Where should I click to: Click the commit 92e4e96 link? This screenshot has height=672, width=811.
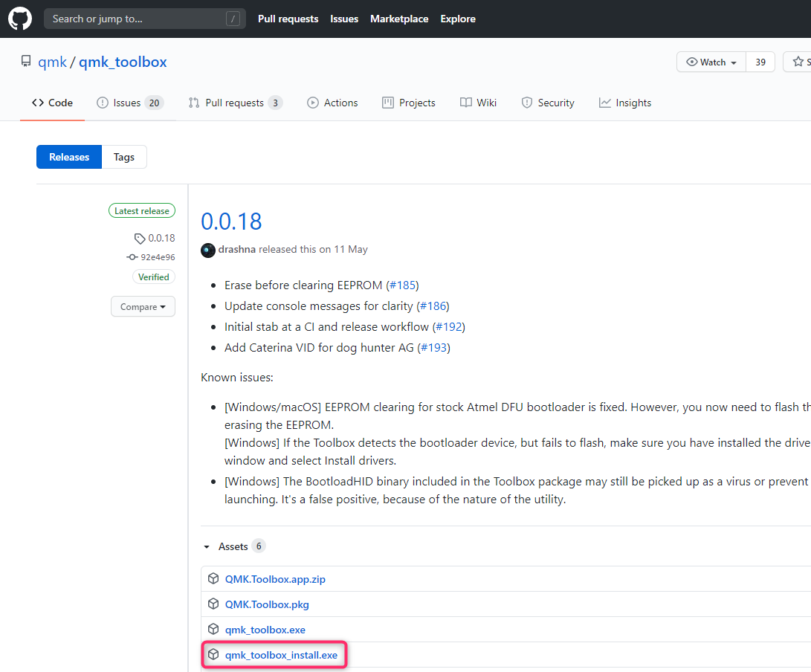pyautogui.click(x=158, y=257)
